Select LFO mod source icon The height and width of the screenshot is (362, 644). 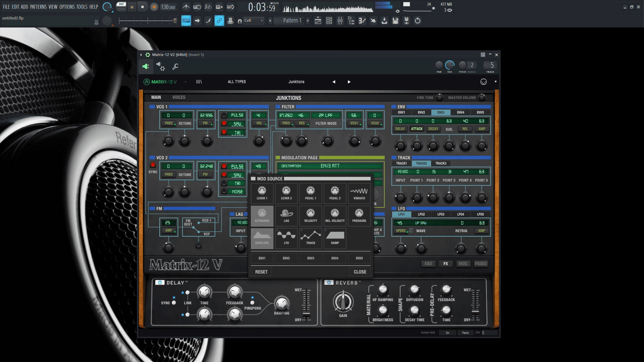tap(286, 238)
